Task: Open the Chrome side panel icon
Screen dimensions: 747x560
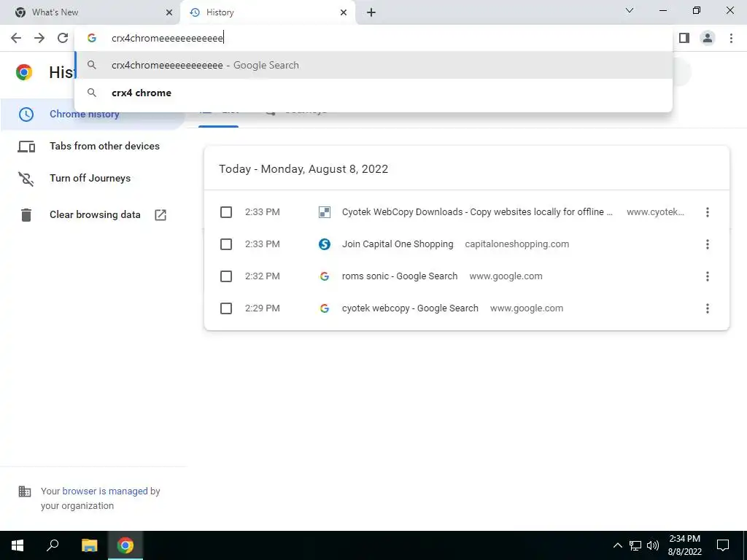Action: (x=684, y=38)
